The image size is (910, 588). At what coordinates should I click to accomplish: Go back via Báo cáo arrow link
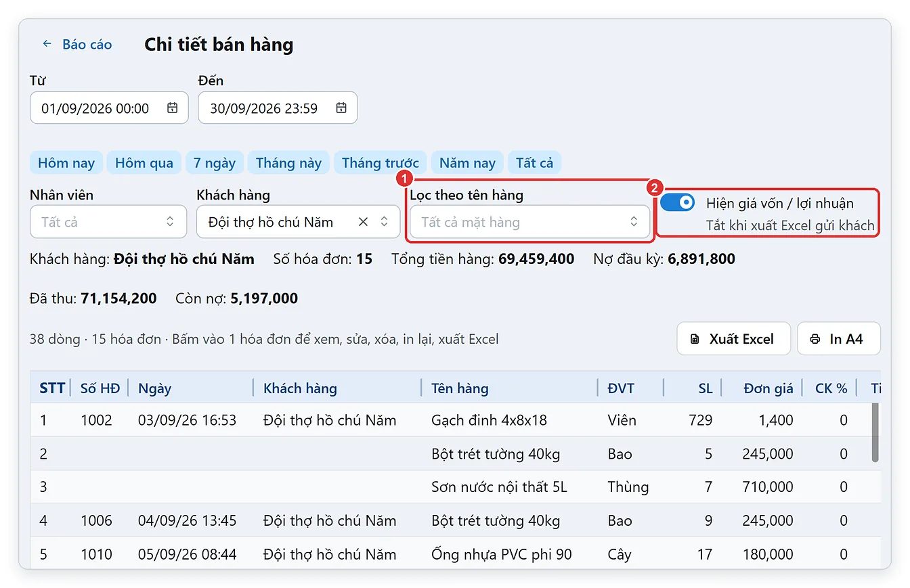pyautogui.click(x=77, y=45)
